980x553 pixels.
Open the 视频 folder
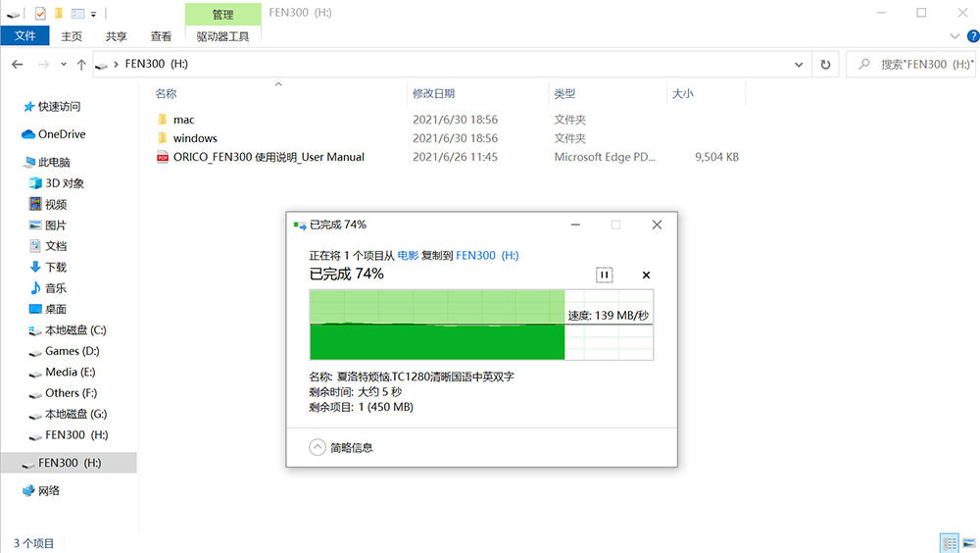[56, 204]
